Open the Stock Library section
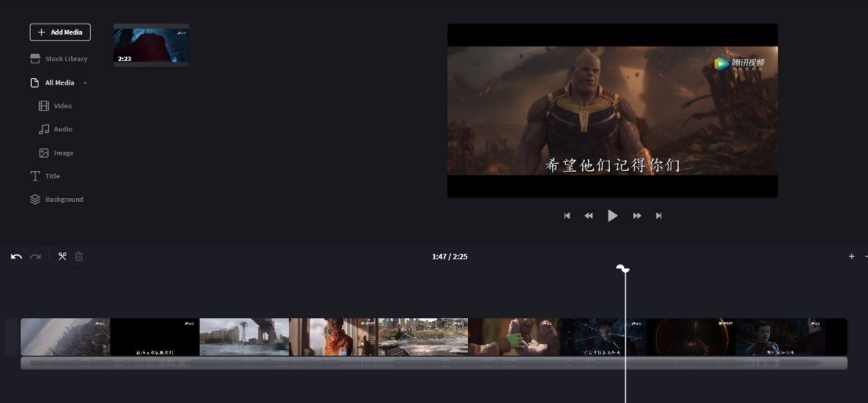Viewport: 868px width, 403px height. pos(59,59)
